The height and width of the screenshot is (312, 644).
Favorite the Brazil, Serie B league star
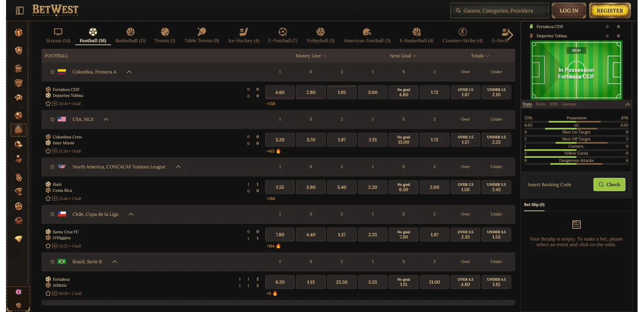point(52,262)
